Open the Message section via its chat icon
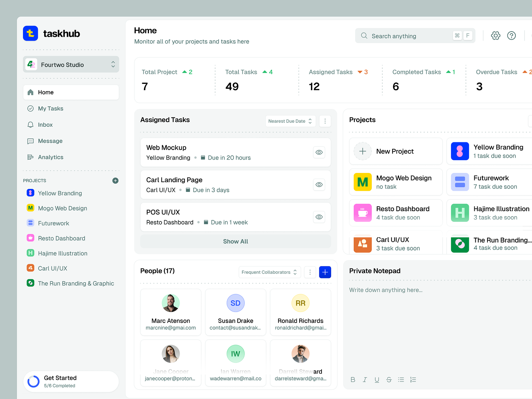 (31, 141)
